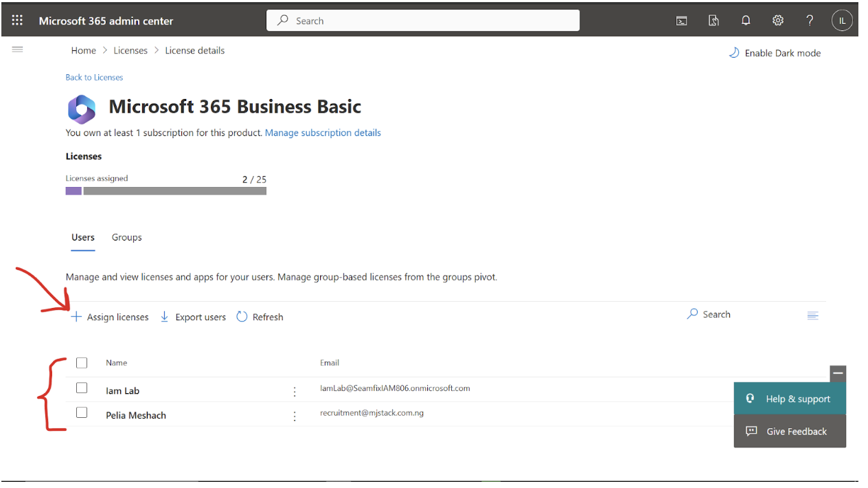Go to Home in breadcrumb

[x=84, y=50]
